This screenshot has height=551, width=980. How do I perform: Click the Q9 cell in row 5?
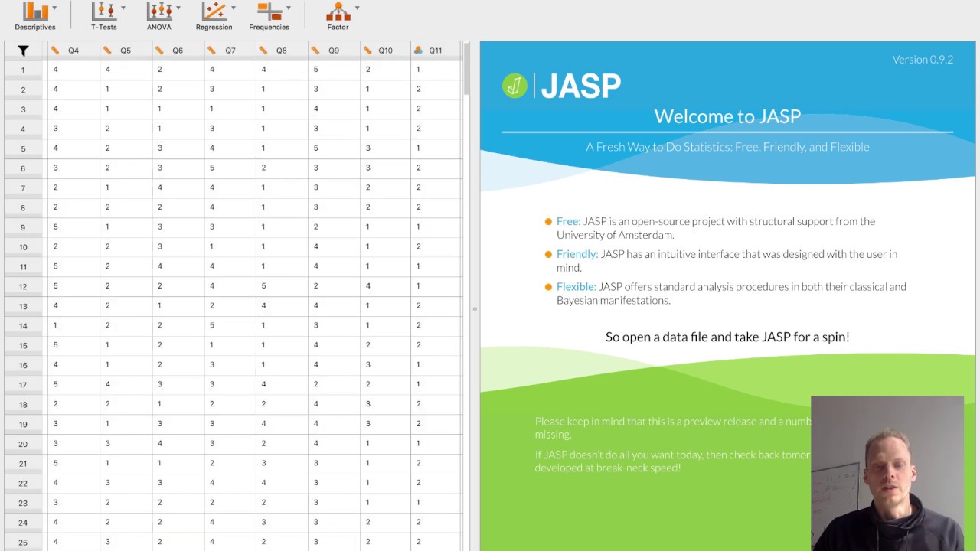(334, 148)
